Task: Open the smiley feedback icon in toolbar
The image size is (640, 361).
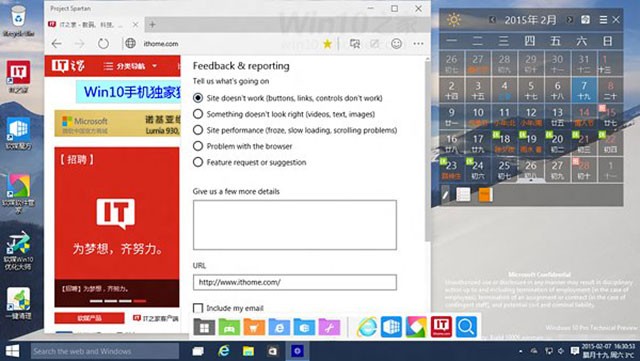Action: (x=396, y=43)
